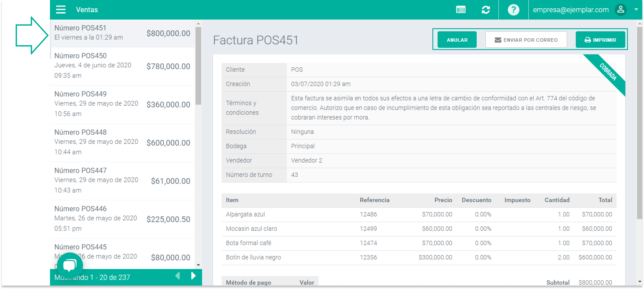Click the Precio column header
The image size is (644, 289).
(x=443, y=200)
